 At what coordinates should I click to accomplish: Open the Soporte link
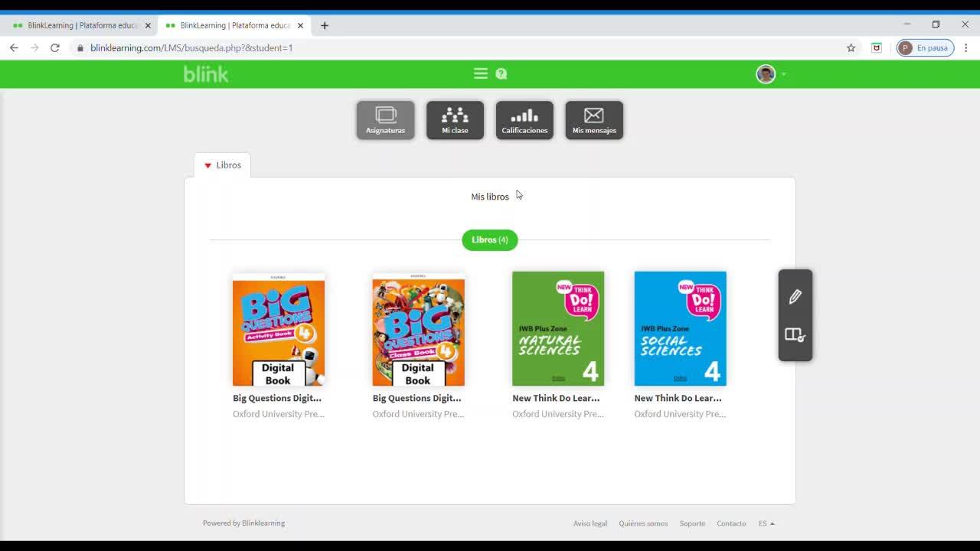[x=692, y=523]
